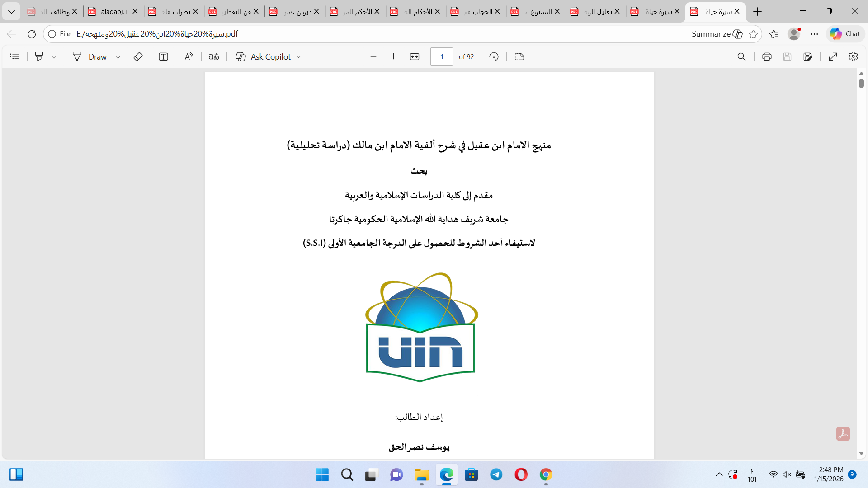Screen dimensions: 868x488
Task: Enter full screen view
Action: click(833, 56)
